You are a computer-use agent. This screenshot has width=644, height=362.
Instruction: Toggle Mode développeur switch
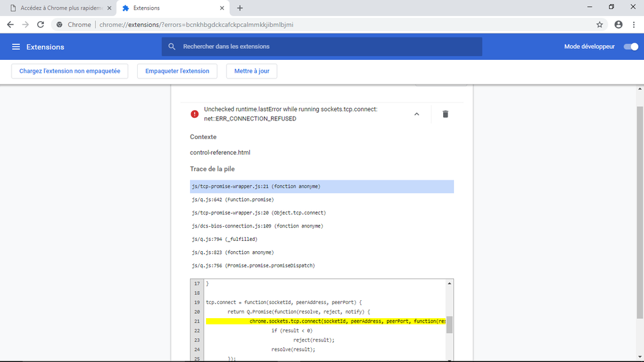pos(631,46)
